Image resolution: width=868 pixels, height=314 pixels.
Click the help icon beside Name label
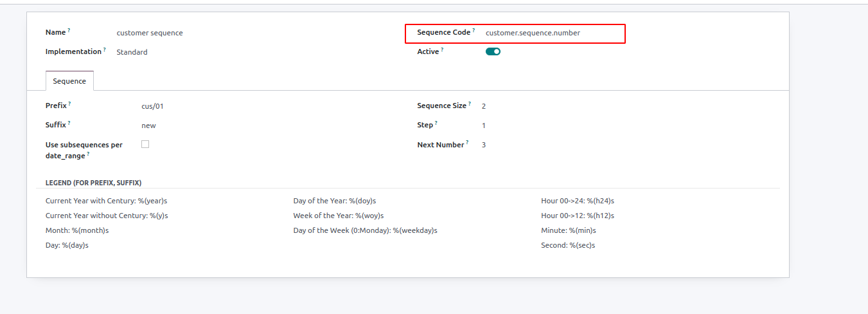pos(69,30)
